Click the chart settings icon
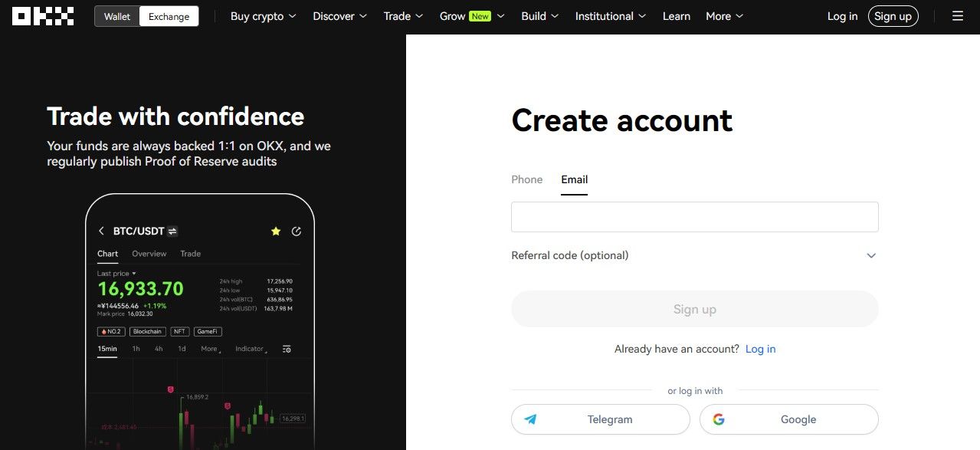 click(287, 349)
